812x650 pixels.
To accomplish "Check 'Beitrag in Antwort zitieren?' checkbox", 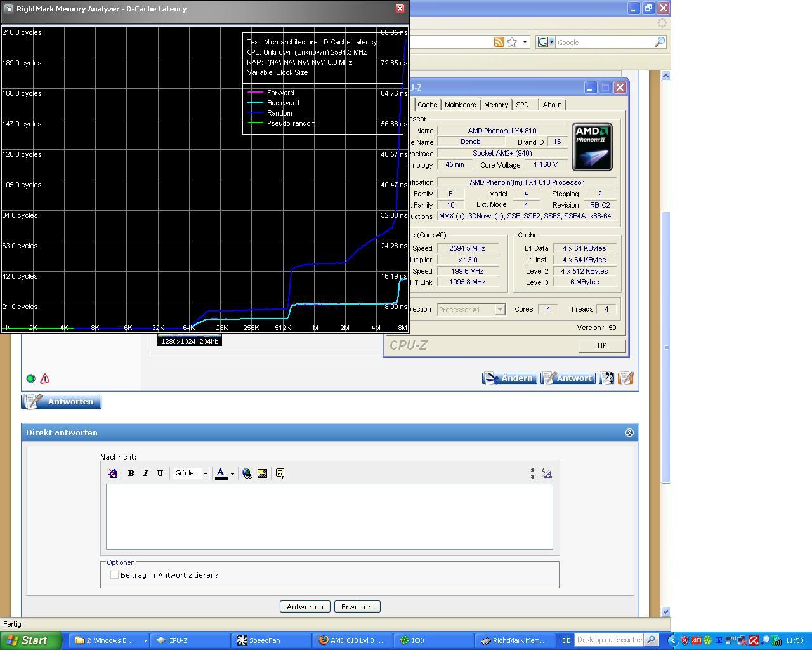I will [x=114, y=575].
